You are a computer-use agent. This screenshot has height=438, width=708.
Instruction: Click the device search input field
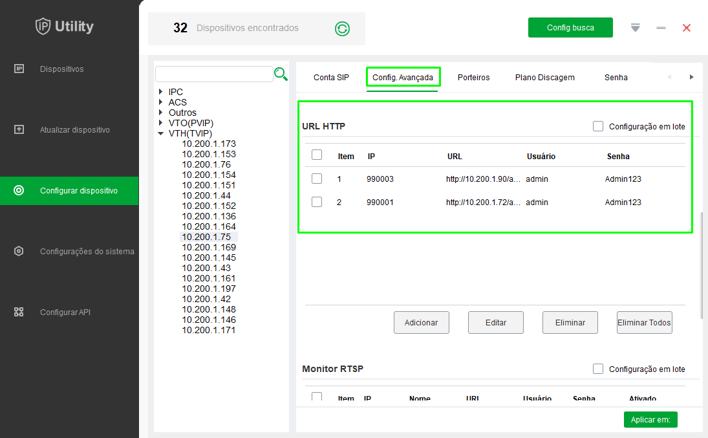(214, 74)
